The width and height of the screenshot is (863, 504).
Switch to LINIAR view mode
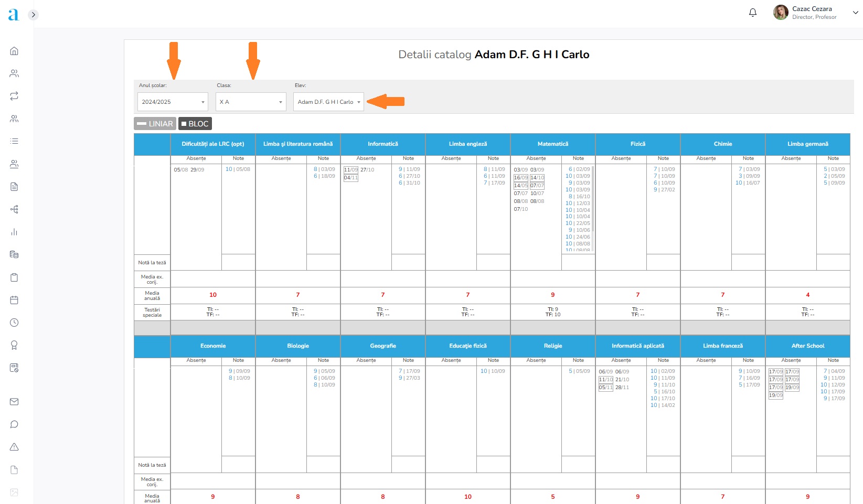click(x=155, y=124)
